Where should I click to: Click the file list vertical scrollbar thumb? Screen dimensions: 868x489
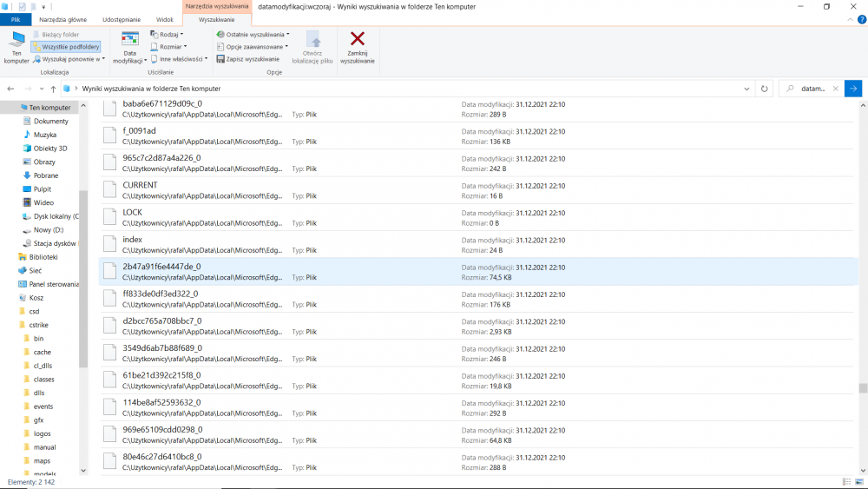(x=863, y=388)
